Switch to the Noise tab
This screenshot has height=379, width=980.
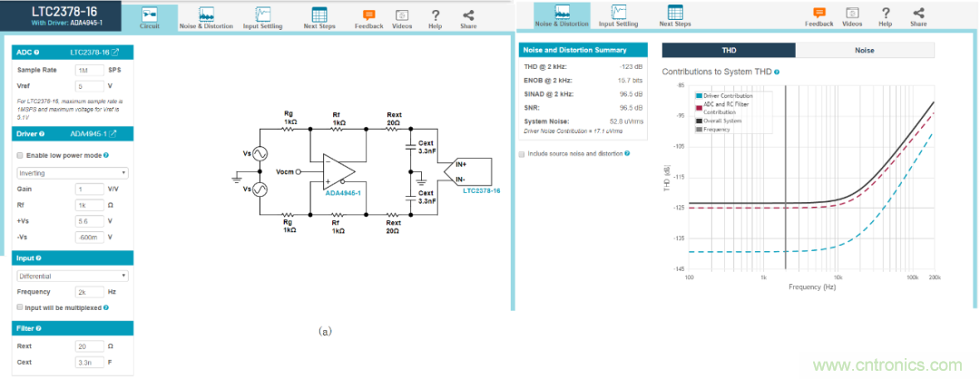(863, 51)
